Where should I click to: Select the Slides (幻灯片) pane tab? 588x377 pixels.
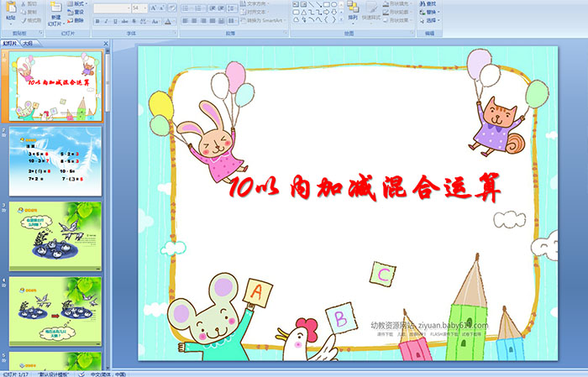pos(9,42)
